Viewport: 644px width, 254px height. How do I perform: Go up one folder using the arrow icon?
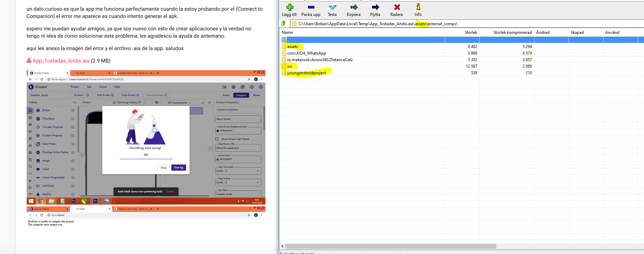pos(283,23)
